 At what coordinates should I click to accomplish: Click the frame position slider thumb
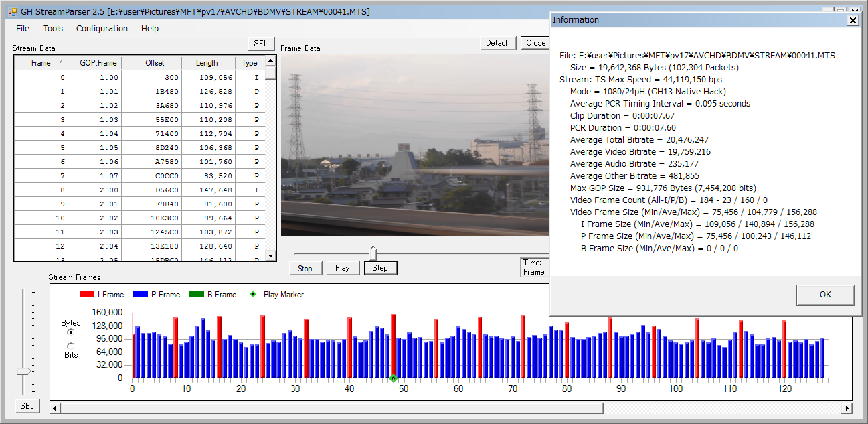click(373, 253)
